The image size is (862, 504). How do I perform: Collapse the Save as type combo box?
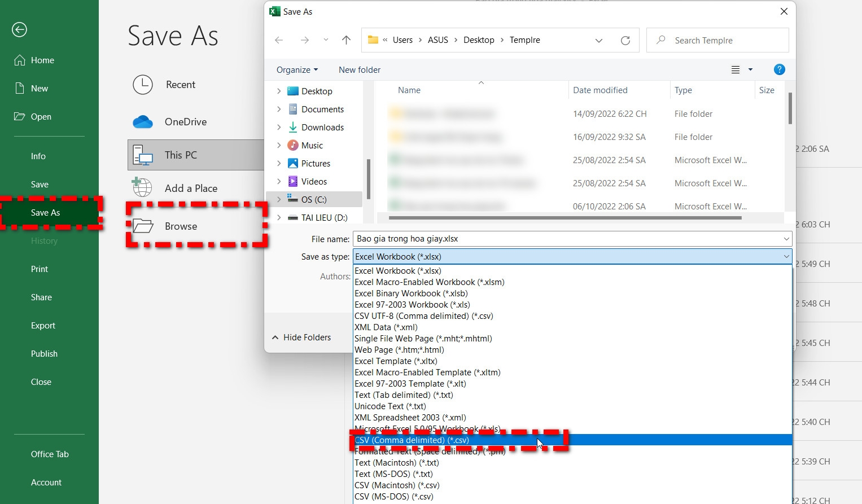pyautogui.click(x=786, y=256)
